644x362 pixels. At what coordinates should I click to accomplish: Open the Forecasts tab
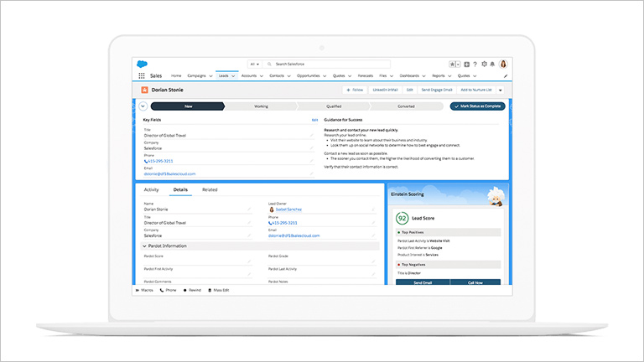click(x=366, y=76)
